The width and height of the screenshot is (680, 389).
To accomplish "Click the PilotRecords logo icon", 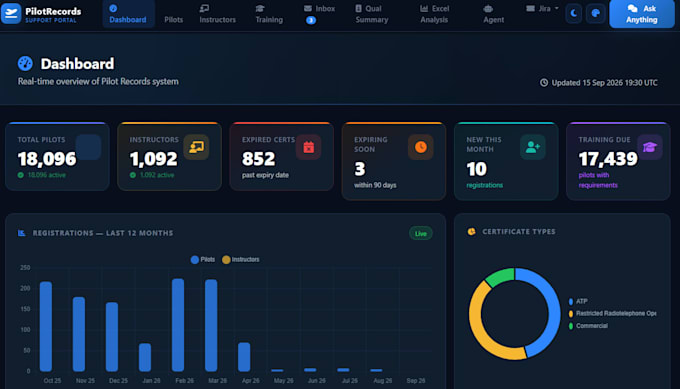I will [x=11, y=13].
